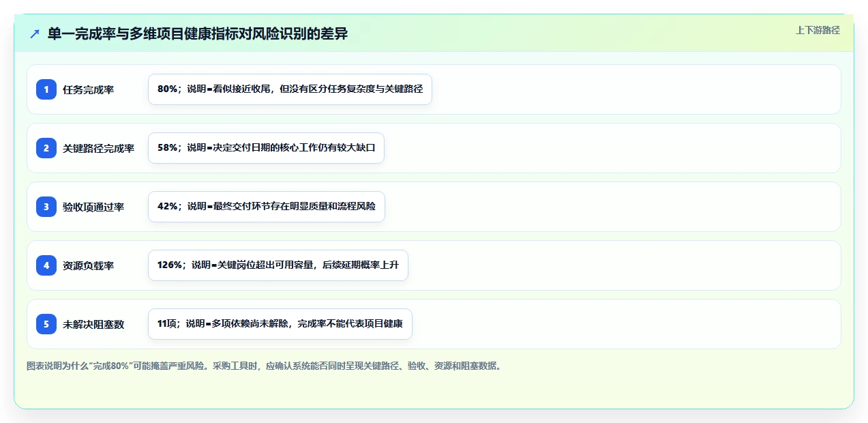Click the 未解决阻塞数 label

93,324
